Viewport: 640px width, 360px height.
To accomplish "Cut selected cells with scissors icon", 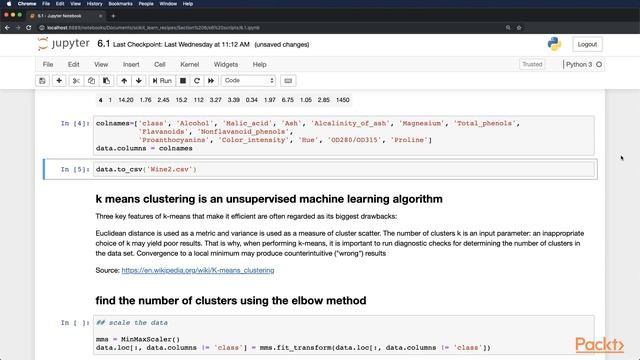I will (x=76, y=81).
